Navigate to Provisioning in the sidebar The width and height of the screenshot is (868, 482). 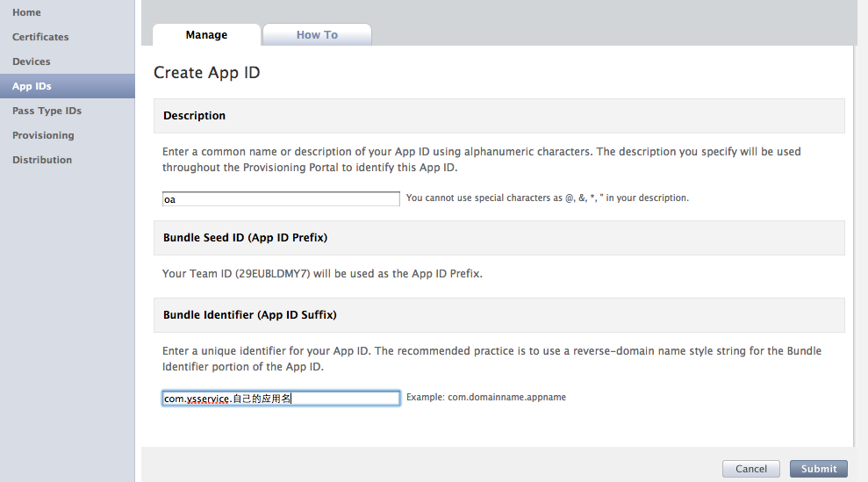click(x=43, y=135)
